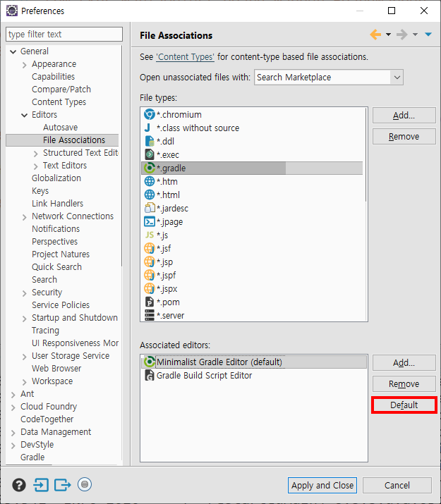The height and width of the screenshot is (504, 441).
Task: Click the type filter text field
Action: coord(64,34)
